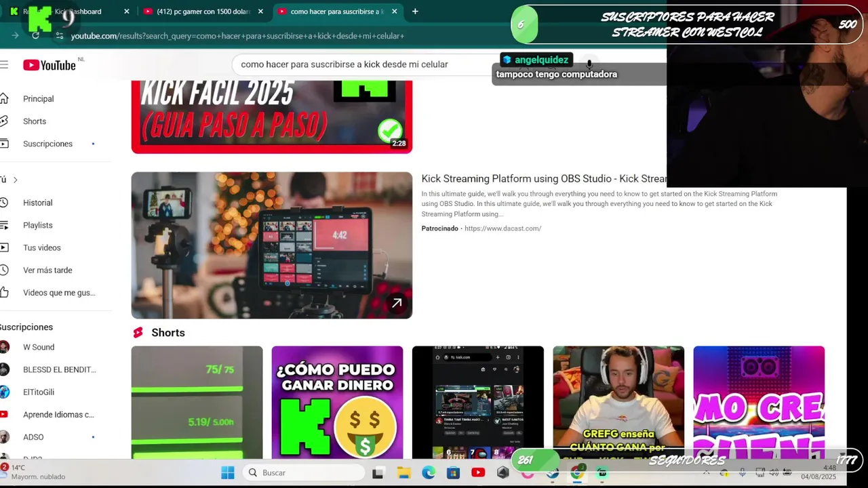
Task: Open ADSO subscription channel
Action: [x=33, y=437]
